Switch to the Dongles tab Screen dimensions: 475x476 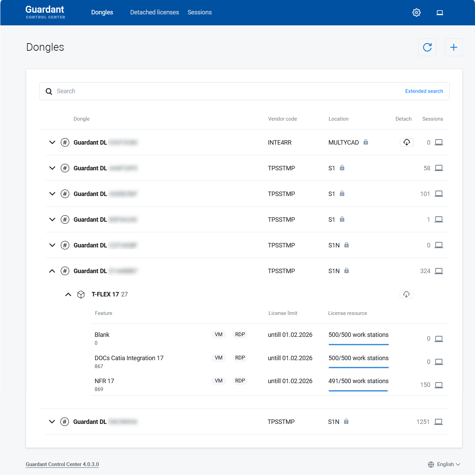point(102,12)
